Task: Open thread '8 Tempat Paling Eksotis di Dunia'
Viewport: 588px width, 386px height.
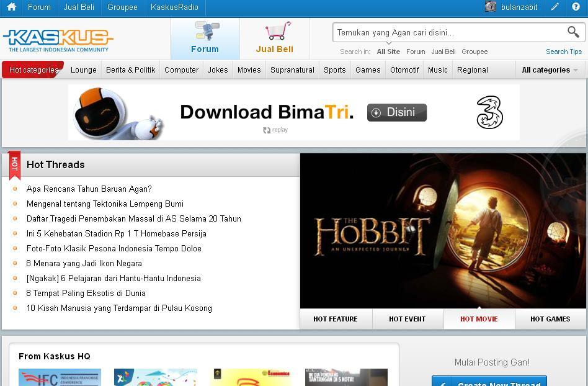Action: pyautogui.click(x=86, y=293)
